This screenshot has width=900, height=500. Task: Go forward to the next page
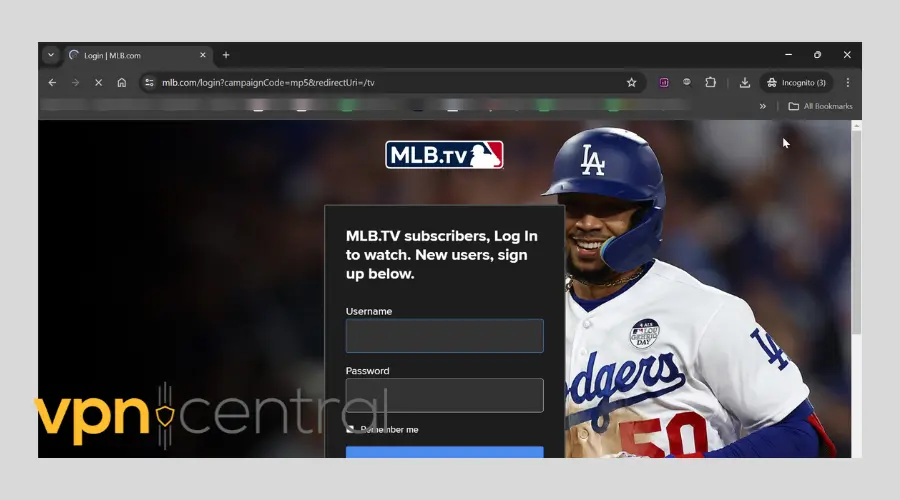[75, 83]
